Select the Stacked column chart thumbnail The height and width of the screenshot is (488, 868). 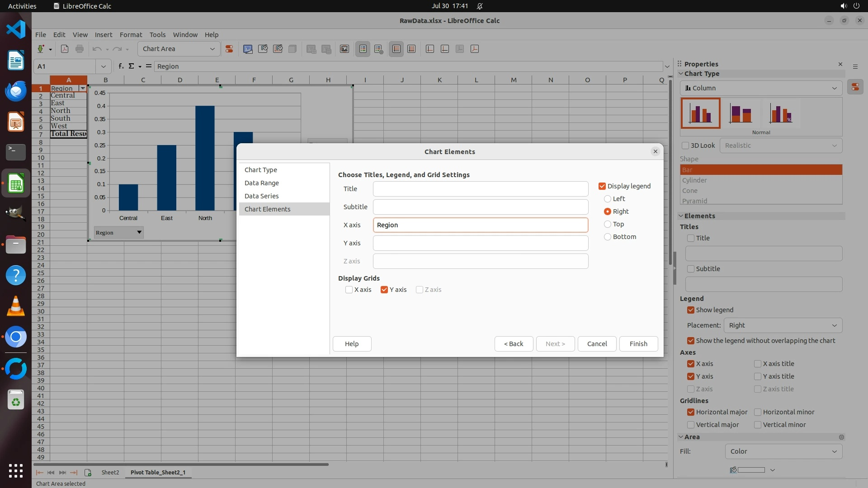click(x=741, y=113)
